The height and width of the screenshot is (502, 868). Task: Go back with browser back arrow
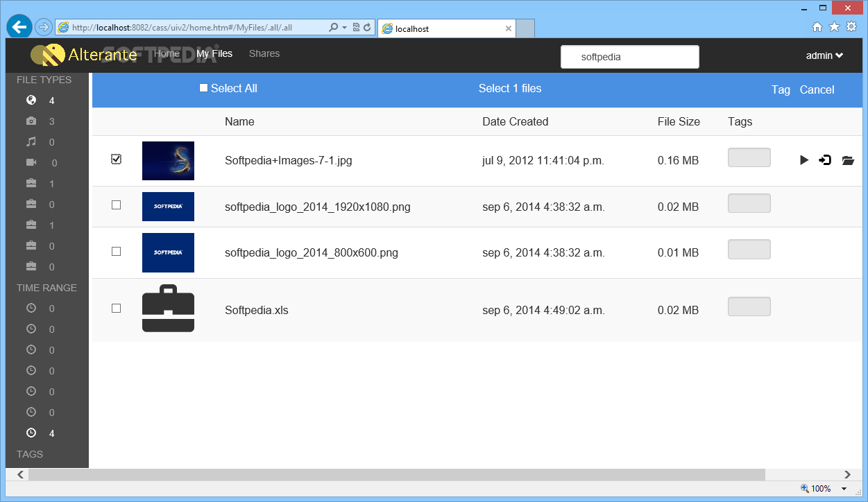(19, 27)
